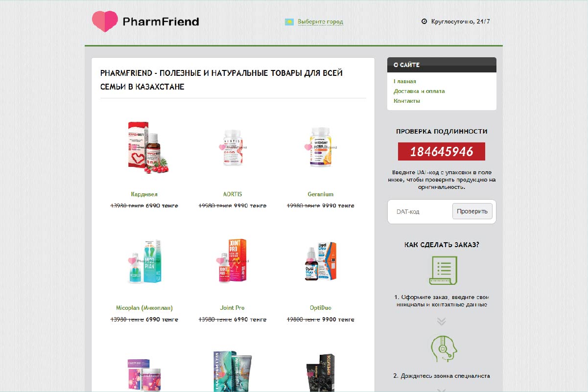Click the Кардивел product name link
Screen dimensions: 588x392
click(x=144, y=194)
